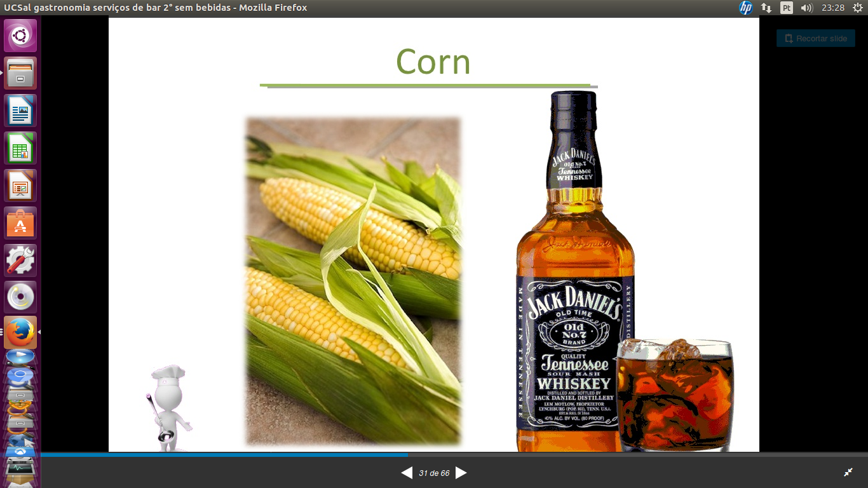Open System Settings gear-and-wrench icon
The image size is (868, 488).
tap(20, 260)
